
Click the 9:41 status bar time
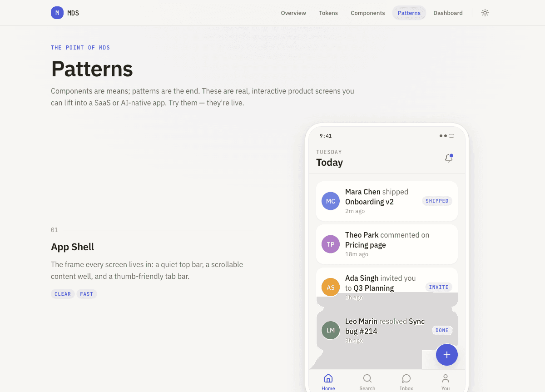tap(326, 136)
